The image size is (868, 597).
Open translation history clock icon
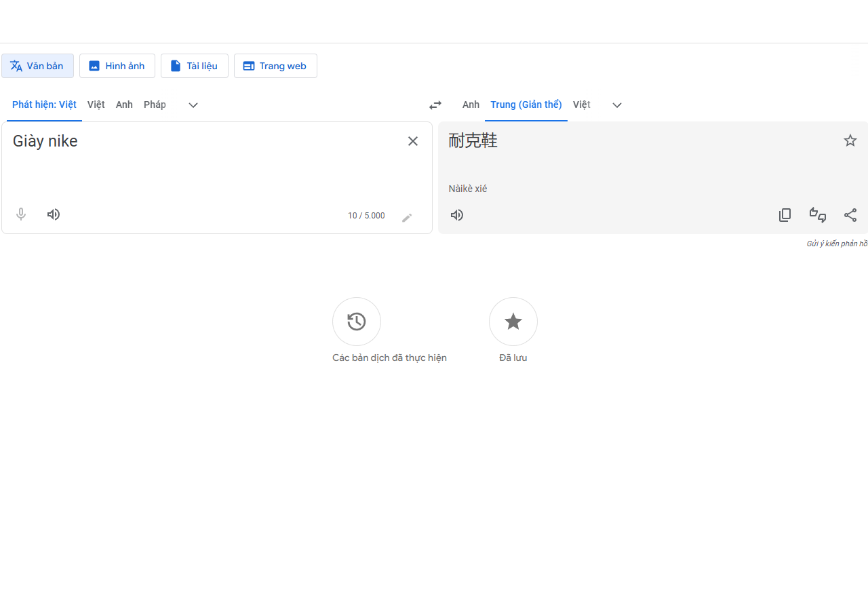(357, 322)
